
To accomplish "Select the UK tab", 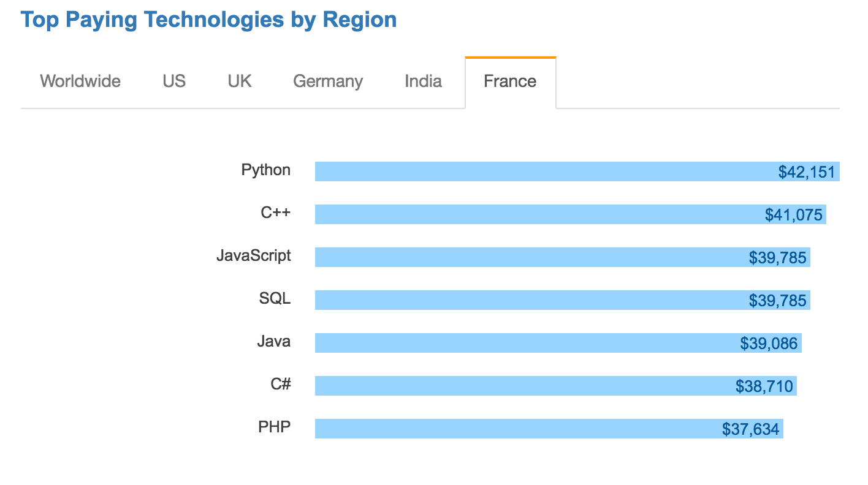I will [240, 81].
